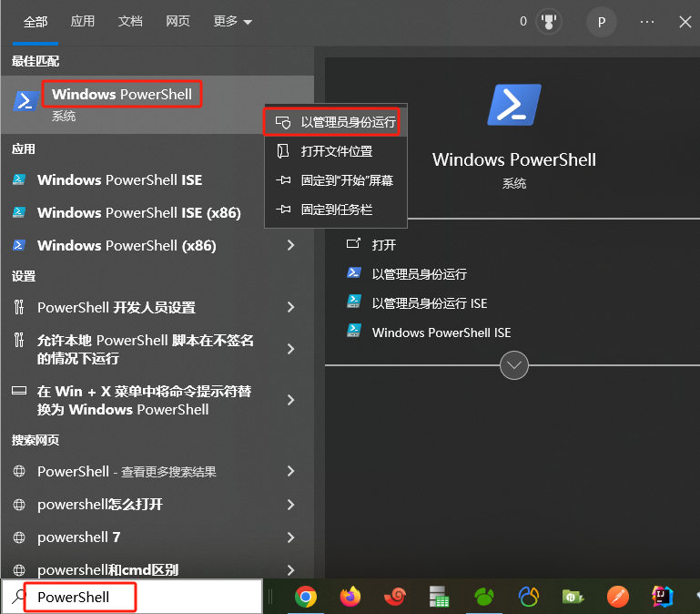Expand chevron for PowerShell 开发人员设置
700x614 pixels.
coord(290,307)
